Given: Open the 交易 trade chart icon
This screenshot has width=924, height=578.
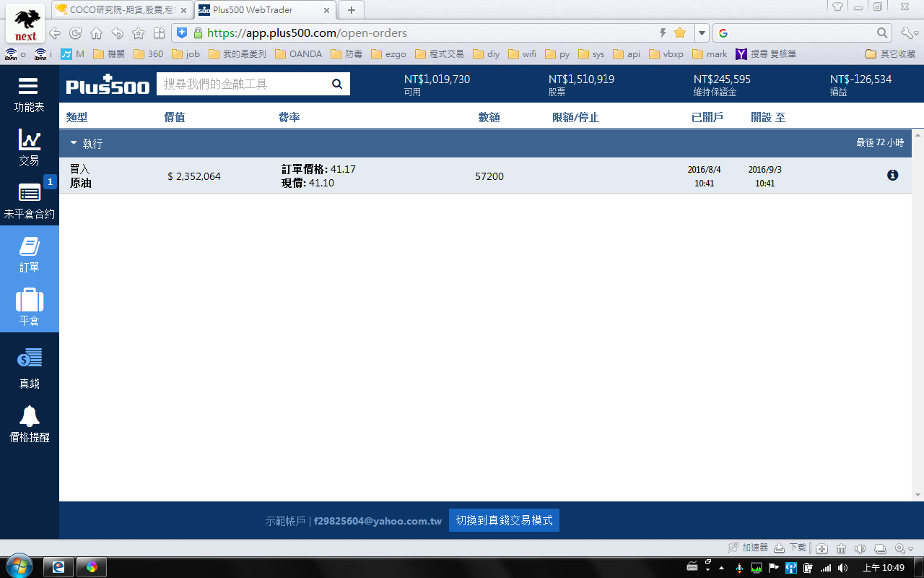Looking at the screenshot, I should click(29, 147).
